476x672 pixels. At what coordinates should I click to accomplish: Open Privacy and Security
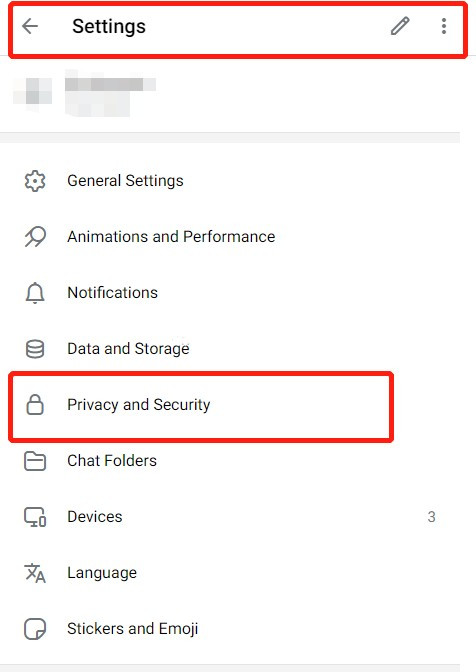(201, 406)
